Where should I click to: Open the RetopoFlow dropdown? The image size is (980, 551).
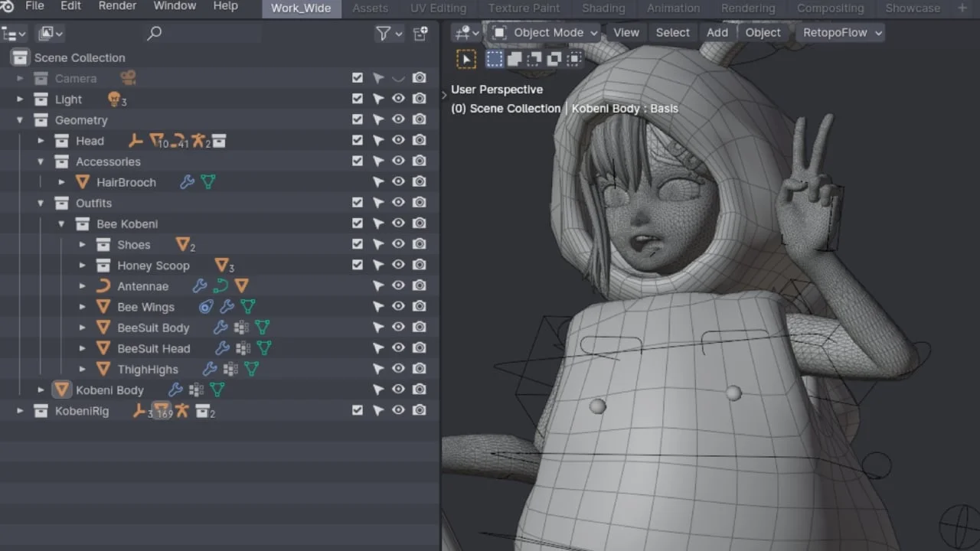[840, 33]
